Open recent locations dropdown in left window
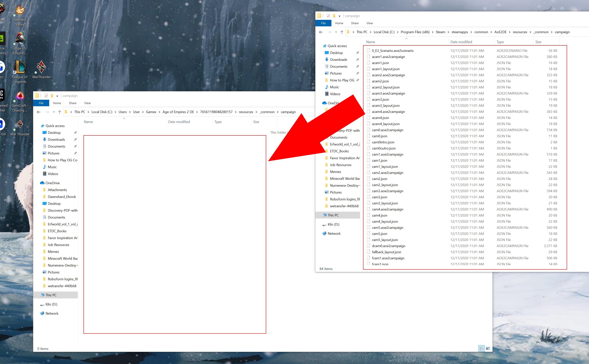Screen dimensions: 589x364 (54, 112)
